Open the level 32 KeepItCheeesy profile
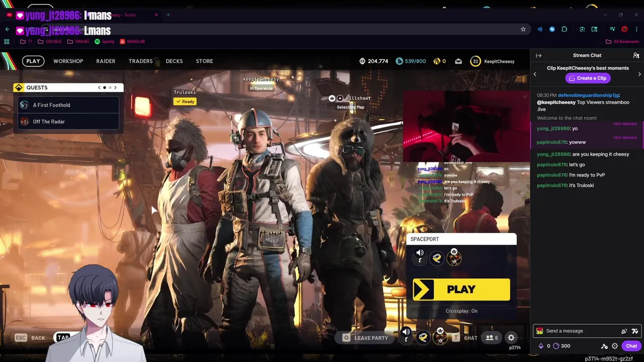Image resolution: width=644 pixels, height=362 pixels. tap(493, 61)
